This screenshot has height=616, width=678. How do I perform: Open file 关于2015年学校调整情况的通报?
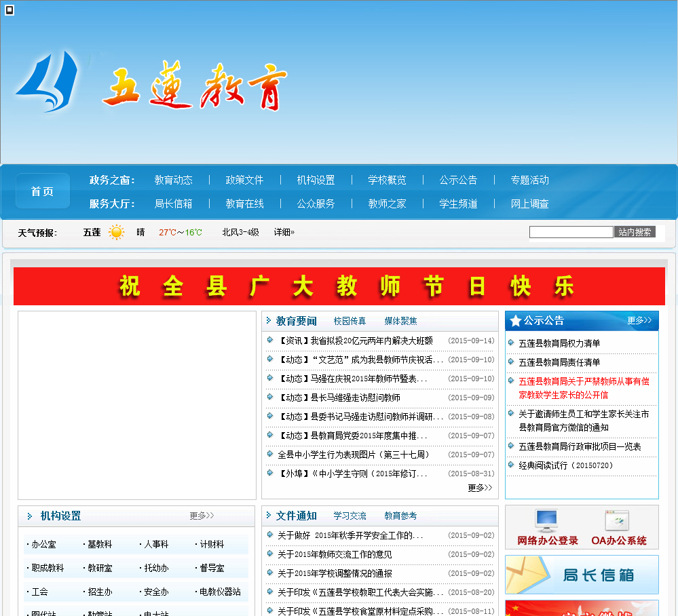pos(335,573)
